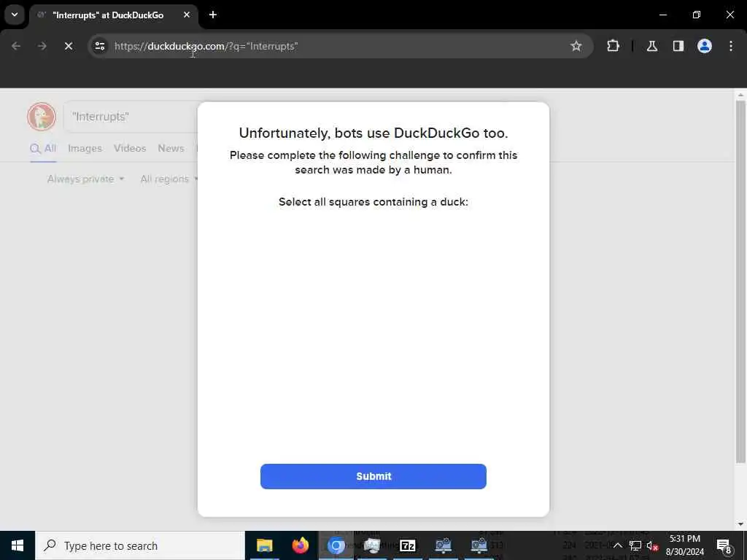Stop loading the page
Screen dimensions: 747x560
69,46
